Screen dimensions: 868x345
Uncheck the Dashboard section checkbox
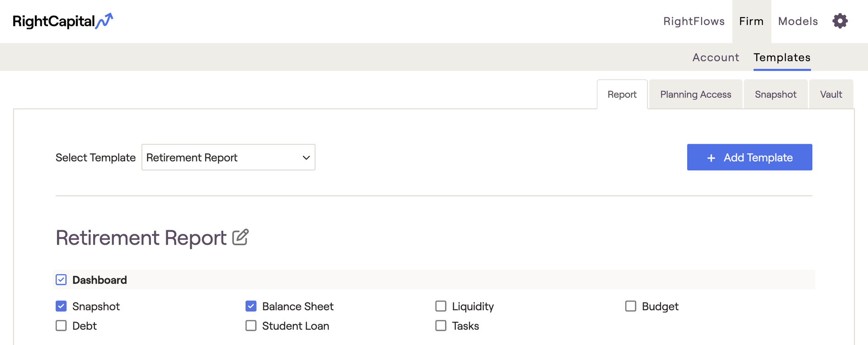click(x=61, y=280)
